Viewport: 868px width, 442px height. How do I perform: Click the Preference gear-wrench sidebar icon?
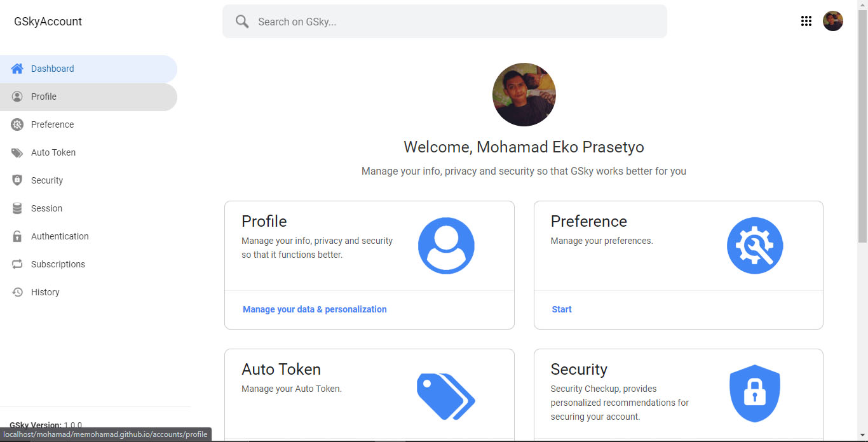click(x=17, y=124)
